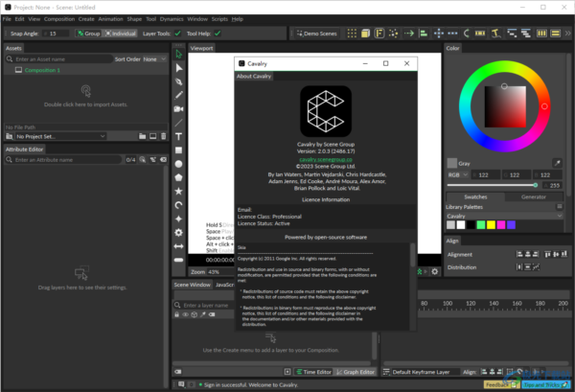Select the edit shape tool
Viewport: 575px width, 392px height.
178,68
